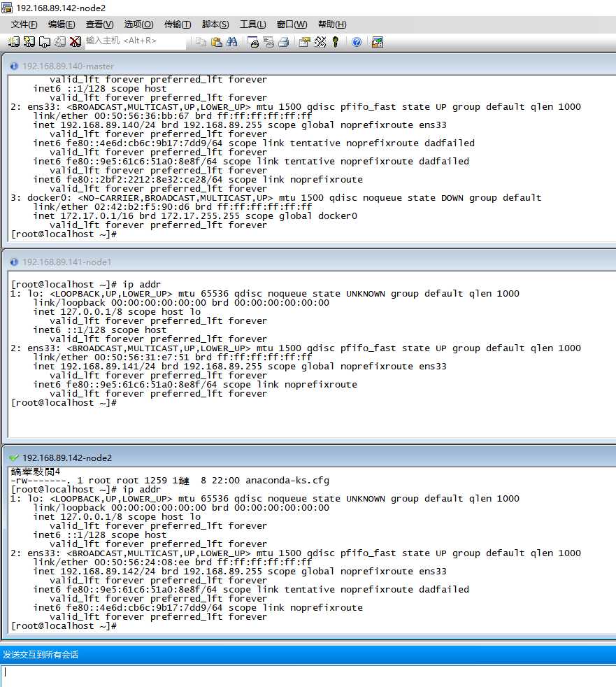
Task: Click master terminal prompt [root@localhost ~]#
Action: [x=64, y=234]
